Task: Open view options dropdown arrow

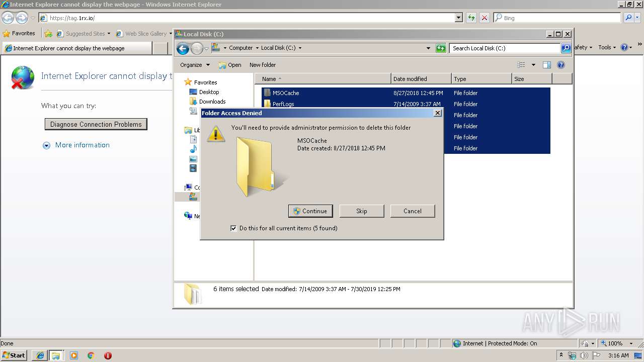Action: pyautogui.click(x=533, y=65)
